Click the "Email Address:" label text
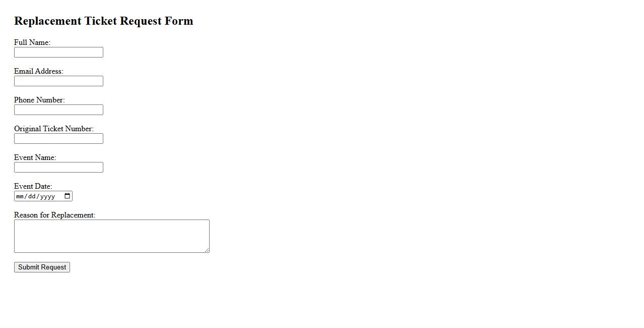644x328 pixels. tap(39, 71)
